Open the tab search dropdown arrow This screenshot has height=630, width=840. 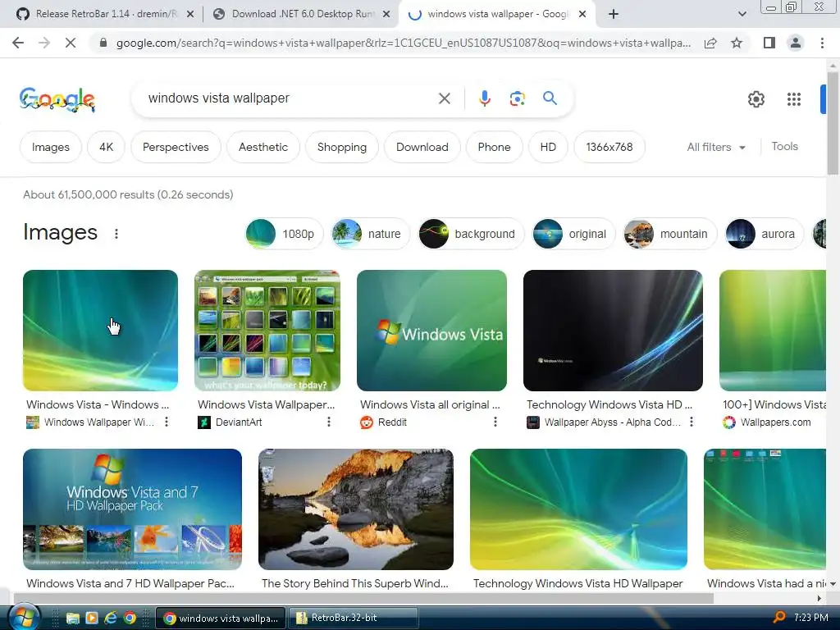click(x=742, y=15)
